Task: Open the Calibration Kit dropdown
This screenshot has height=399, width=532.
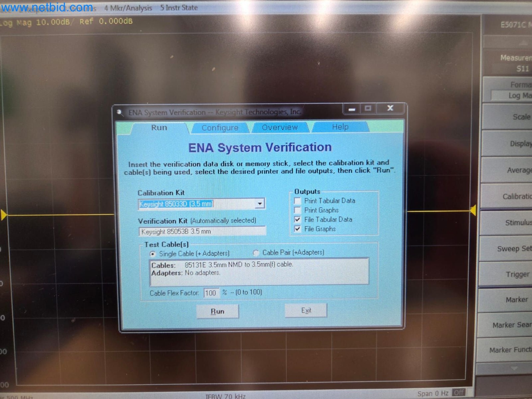Action: pyautogui.click(x=260, y=204)
